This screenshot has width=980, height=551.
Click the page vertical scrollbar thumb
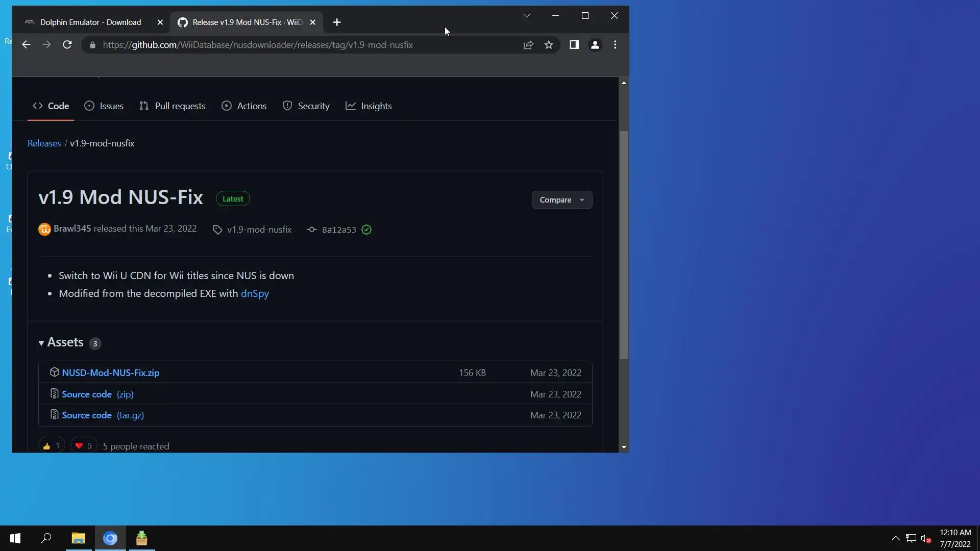click(623, 245)
